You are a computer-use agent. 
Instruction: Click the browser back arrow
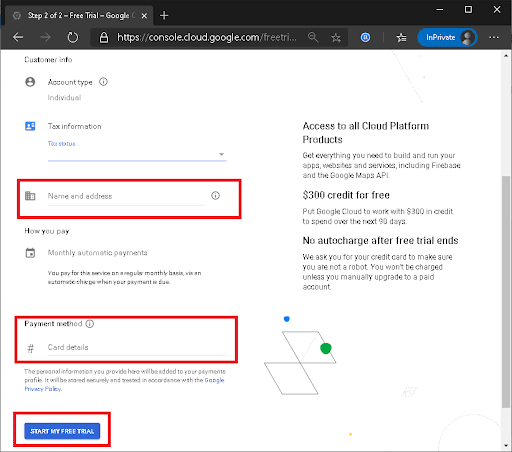pyautogui.click(x=18, y=37)
